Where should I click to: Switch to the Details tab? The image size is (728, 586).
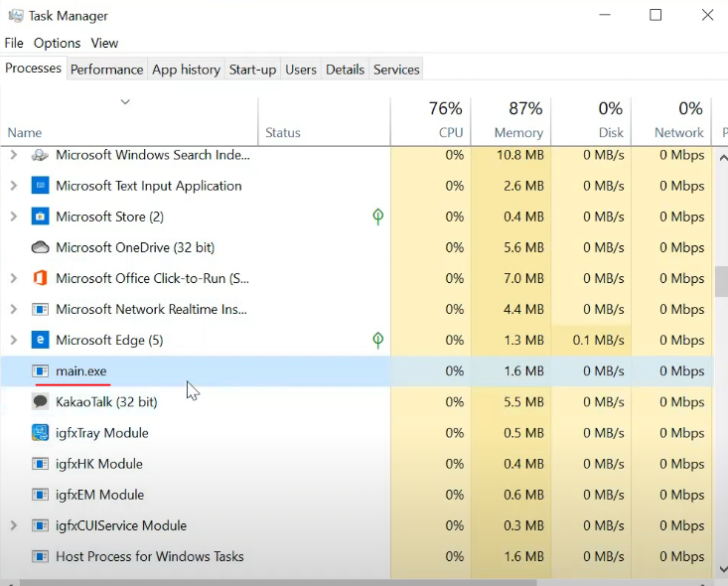click(x=345, y=70)
